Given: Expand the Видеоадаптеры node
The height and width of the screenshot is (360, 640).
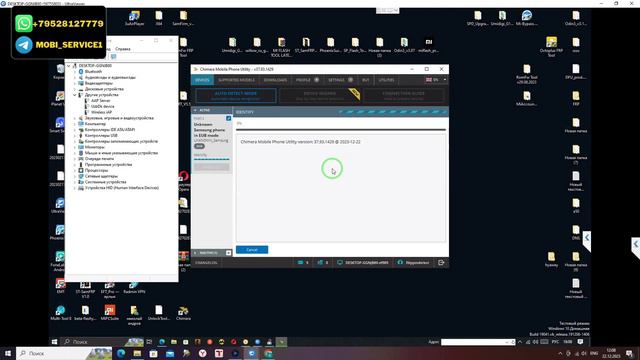Looking at the screenshot, I should (75, 83).
